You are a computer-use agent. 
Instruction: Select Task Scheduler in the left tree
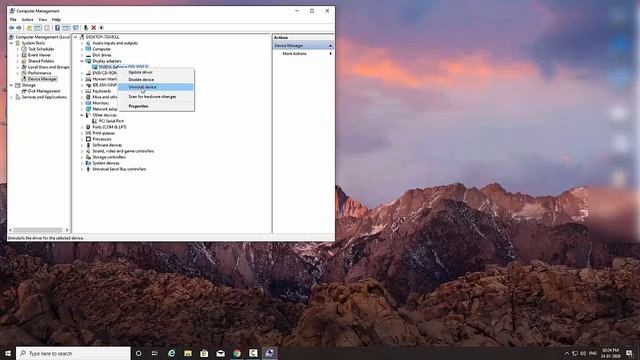click(x=41, y=49)
